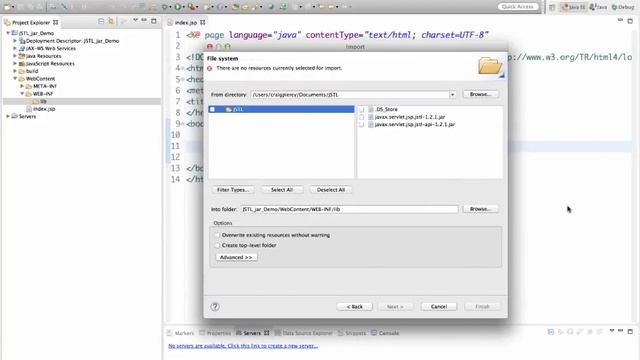This screenshot has width=640, height=360.
Task: Click the Filter Types button
Action: click(x=233, y=190)
